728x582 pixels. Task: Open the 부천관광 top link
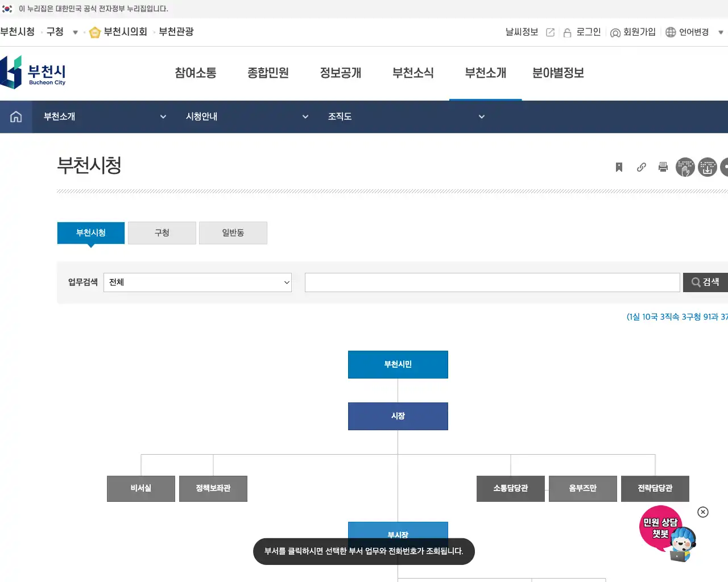pyautogui.click(x=176, y=32)
